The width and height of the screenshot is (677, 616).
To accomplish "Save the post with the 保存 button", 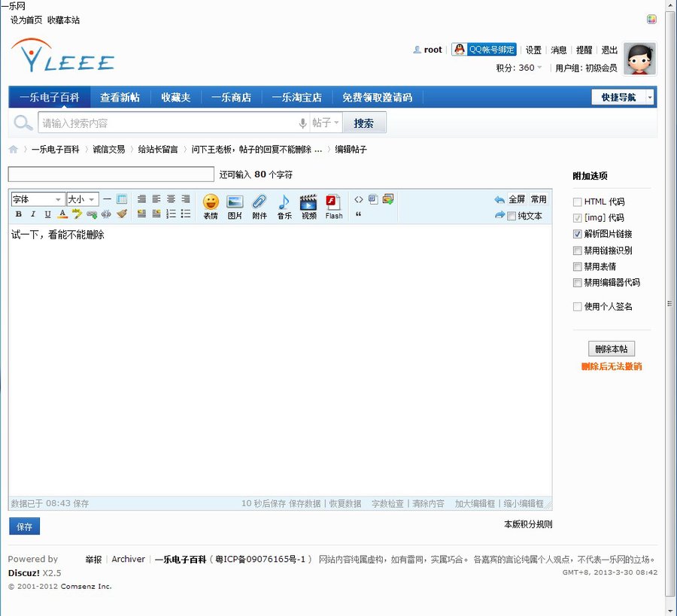I will [23, 526].
